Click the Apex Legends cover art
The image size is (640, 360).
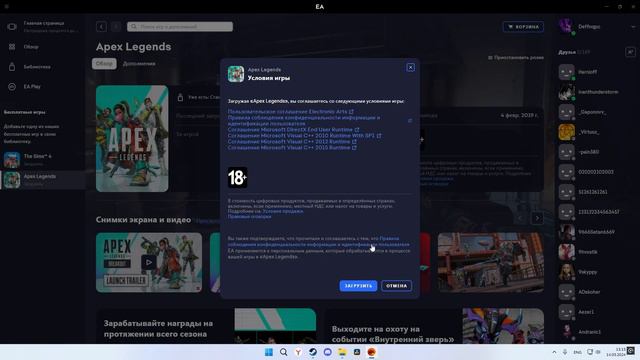(x=132, y=138)
